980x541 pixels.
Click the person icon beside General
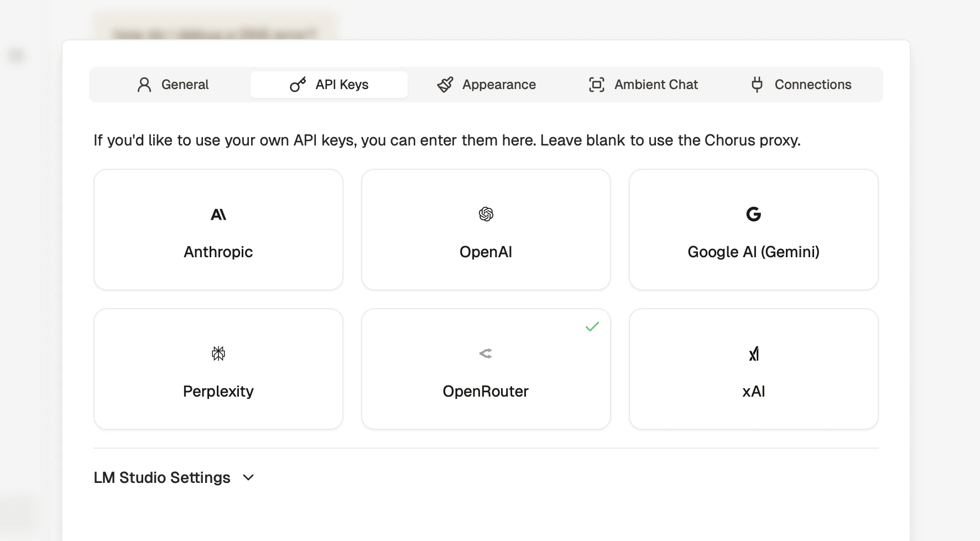[x=144, y=85]
